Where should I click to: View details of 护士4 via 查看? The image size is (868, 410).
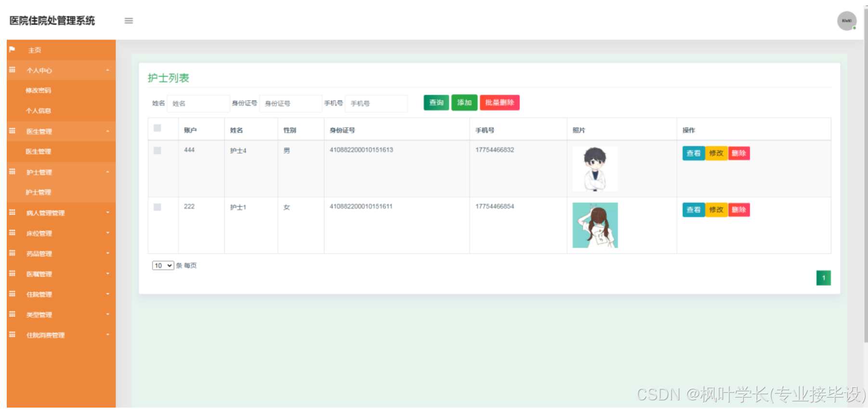click(x=694, y=153)
